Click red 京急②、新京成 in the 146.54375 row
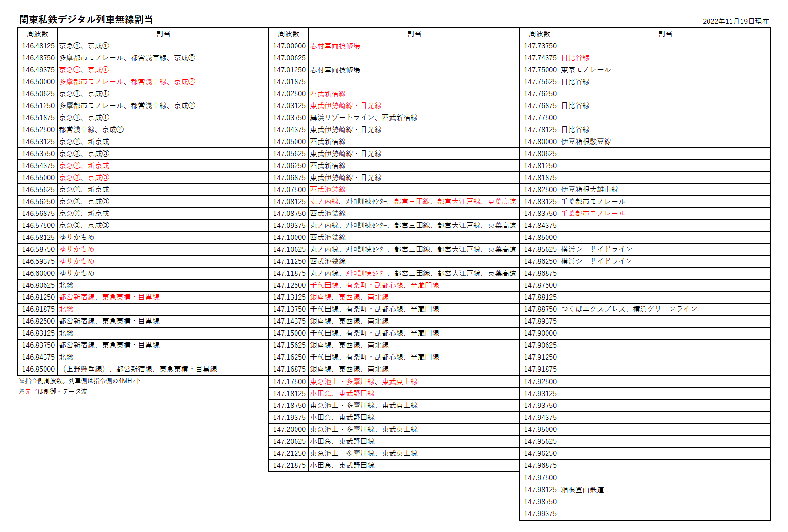The height and width of the screenshot is (532, 788). (x=84, y=166)
